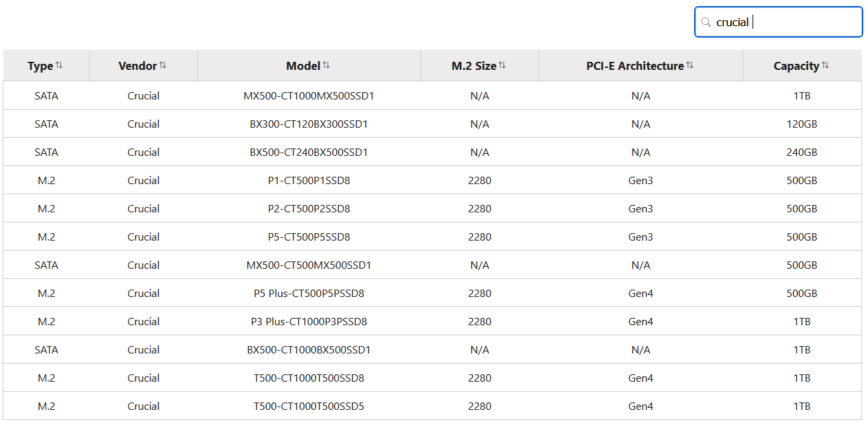
Task: Click the search field containing 'crucial'
Action: coord(778,22)
